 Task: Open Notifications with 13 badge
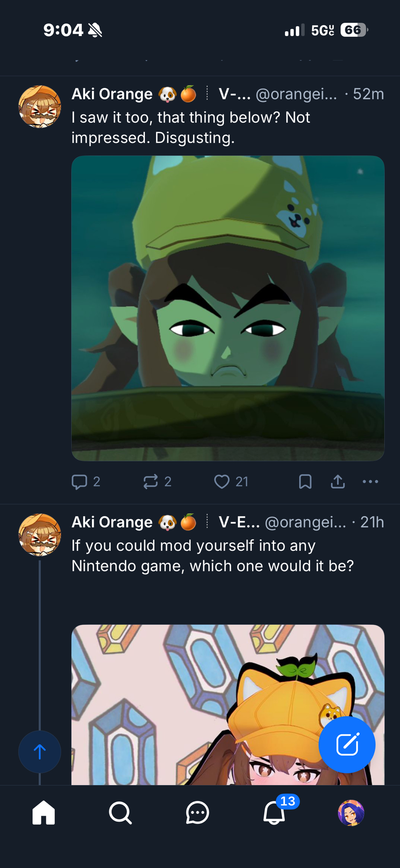[x=275, y=812]
